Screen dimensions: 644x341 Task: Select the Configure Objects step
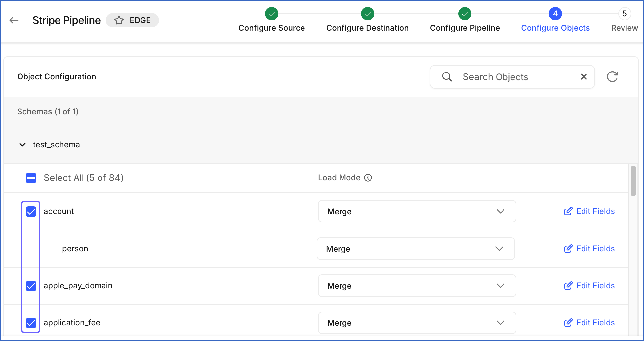pos(555,28)
